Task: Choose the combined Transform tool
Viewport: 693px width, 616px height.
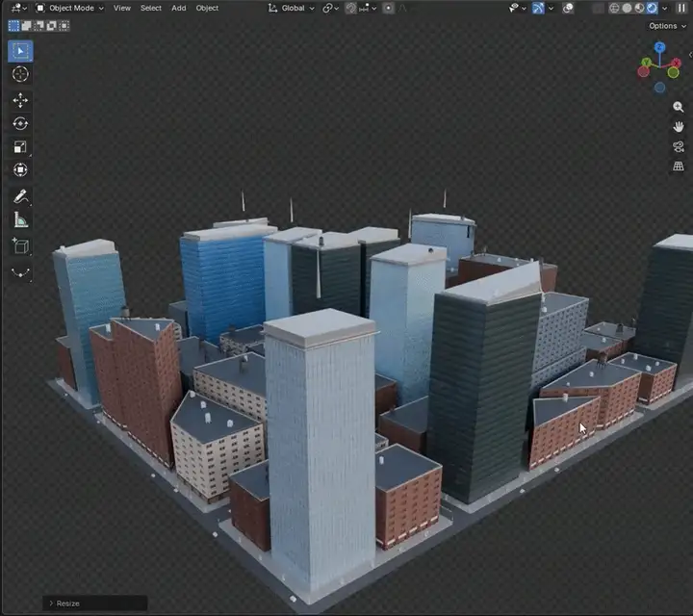Action: [20, 169]
